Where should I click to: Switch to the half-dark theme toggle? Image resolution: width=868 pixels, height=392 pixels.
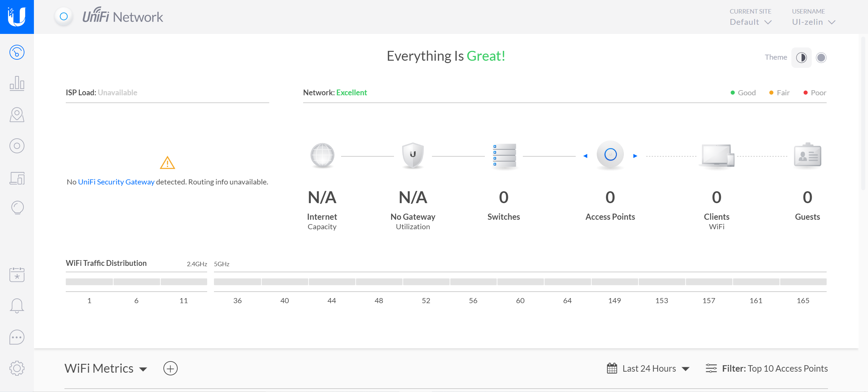801,58
